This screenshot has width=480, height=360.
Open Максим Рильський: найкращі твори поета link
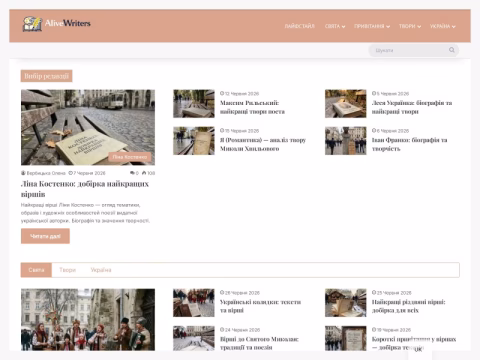coord(252,107)
